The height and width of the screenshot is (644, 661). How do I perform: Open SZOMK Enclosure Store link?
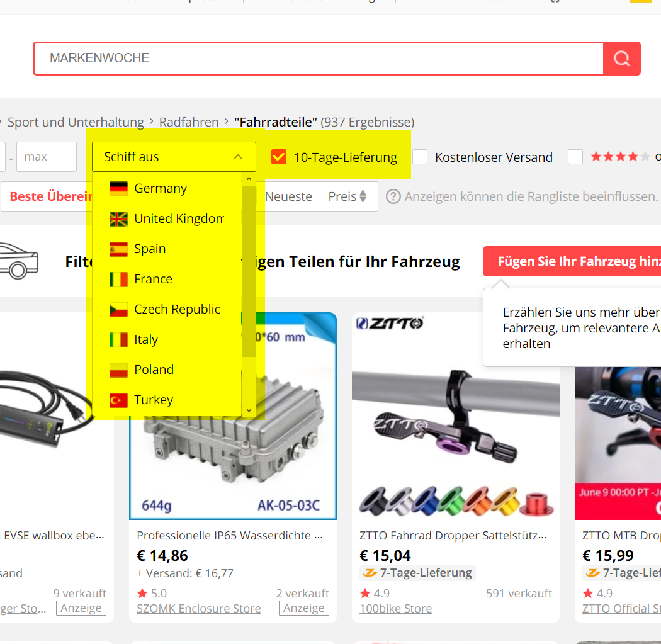click(198, 609)
